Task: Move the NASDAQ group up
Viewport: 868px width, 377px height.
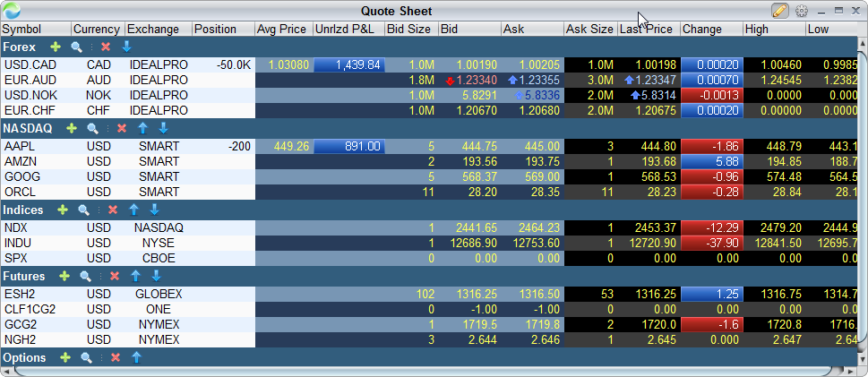Action: (142, 128)
